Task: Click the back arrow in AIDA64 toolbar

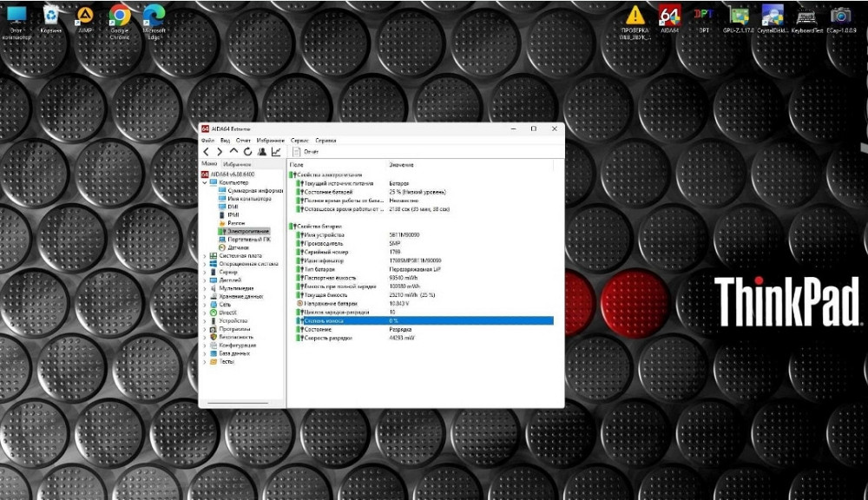Action: click(207, 152)
